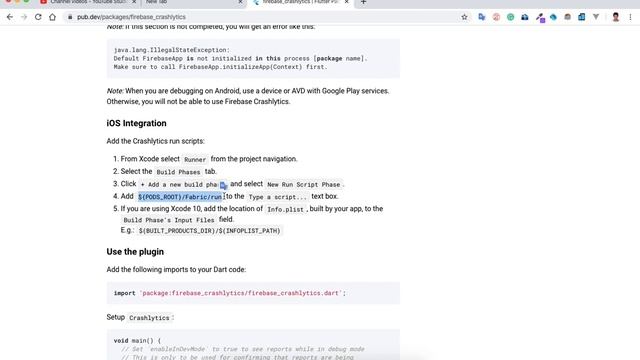Click void main() code line

tap(138, 340)
